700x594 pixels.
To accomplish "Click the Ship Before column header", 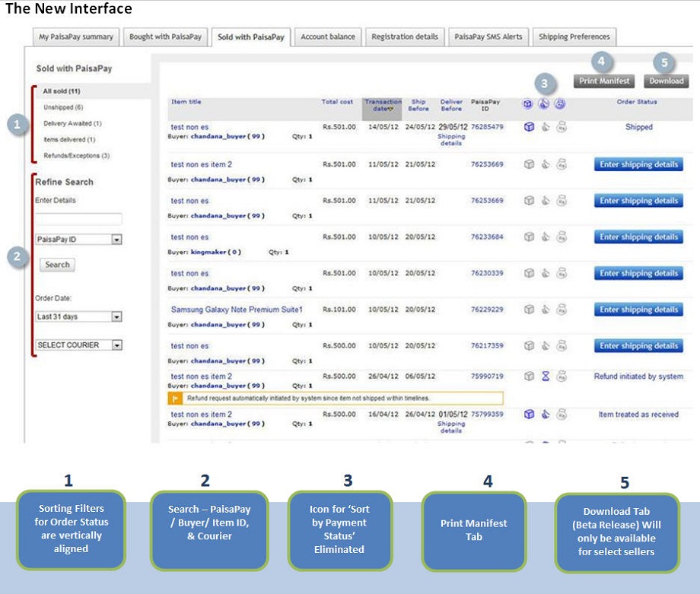I will click(x=418, y=105).
